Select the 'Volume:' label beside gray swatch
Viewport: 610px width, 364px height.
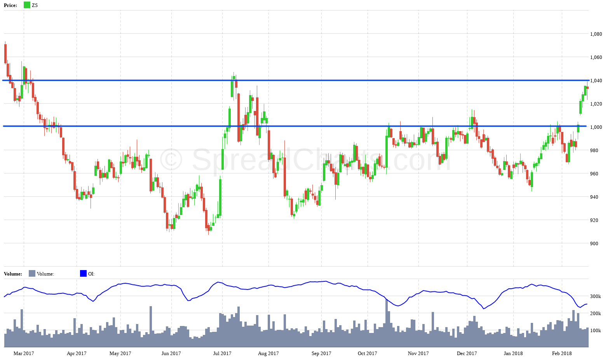45,274
